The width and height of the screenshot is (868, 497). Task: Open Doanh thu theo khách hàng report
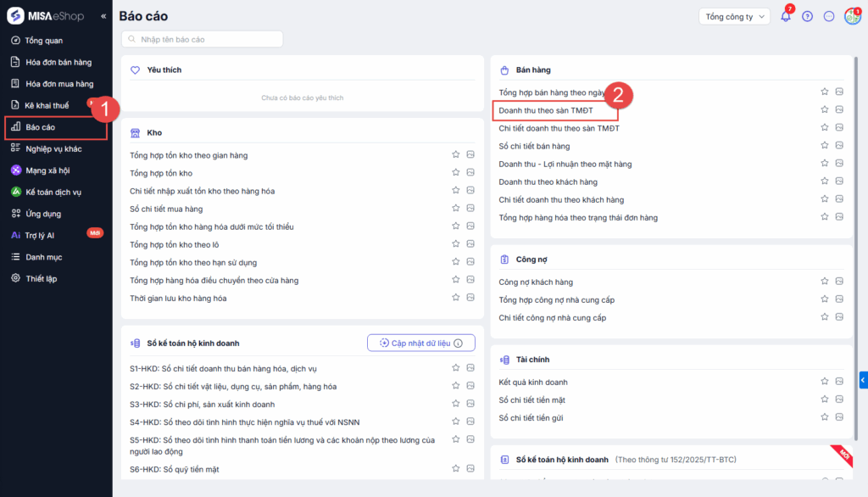coord(548,181)
